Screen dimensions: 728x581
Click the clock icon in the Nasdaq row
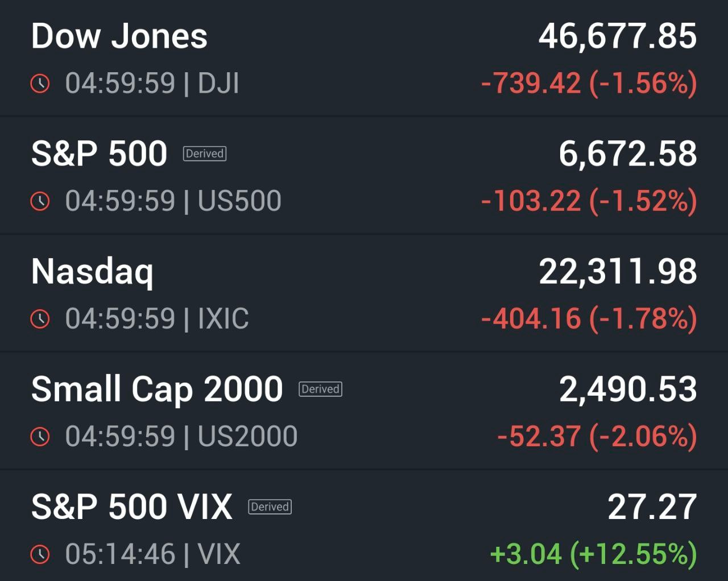click(x=40, y=318)
